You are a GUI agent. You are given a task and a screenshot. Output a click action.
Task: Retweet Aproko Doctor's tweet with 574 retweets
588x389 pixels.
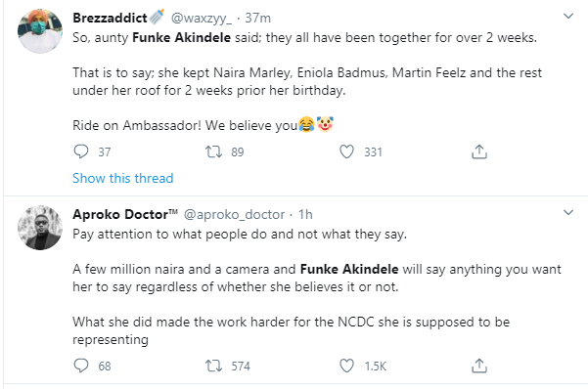(x=213, y=366)
